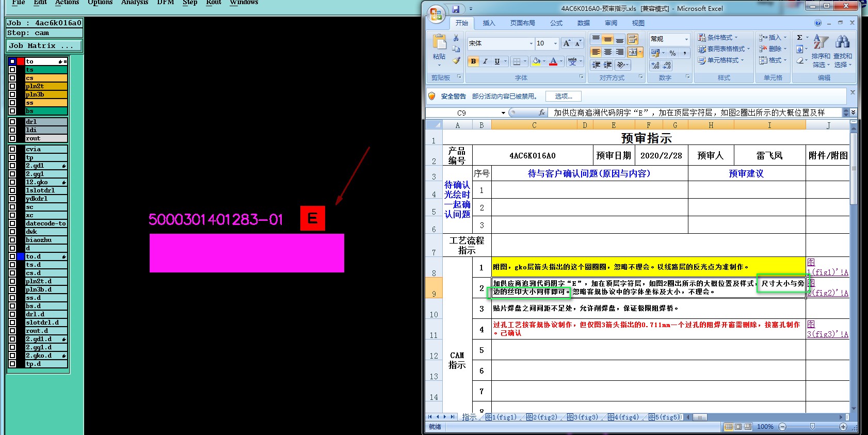Switch to 页面布局 ribbon tab
The height and width of the screenshot is (435, 868).
click(x=522, y=23)
